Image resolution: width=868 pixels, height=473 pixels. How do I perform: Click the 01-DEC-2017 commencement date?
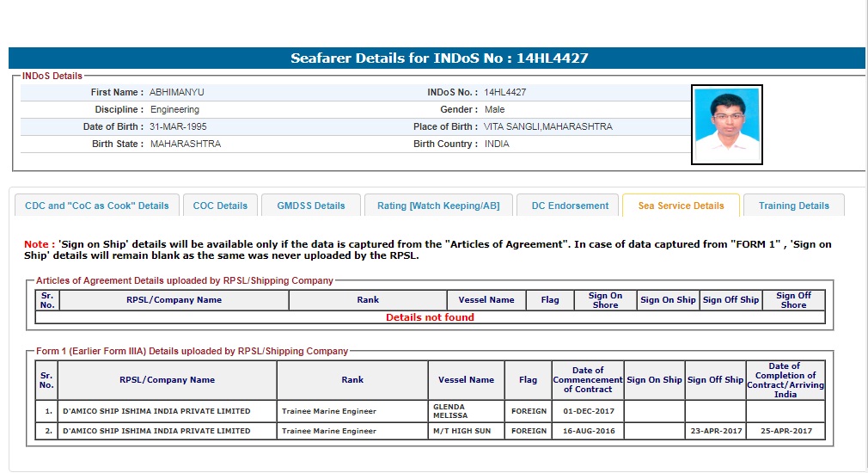587,411
